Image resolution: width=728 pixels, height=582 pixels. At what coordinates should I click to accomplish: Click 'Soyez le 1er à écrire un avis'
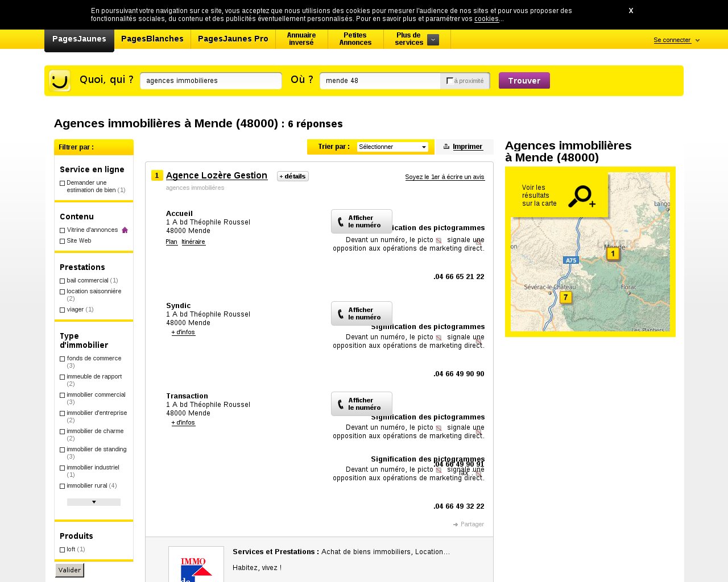tap(445, 177)
